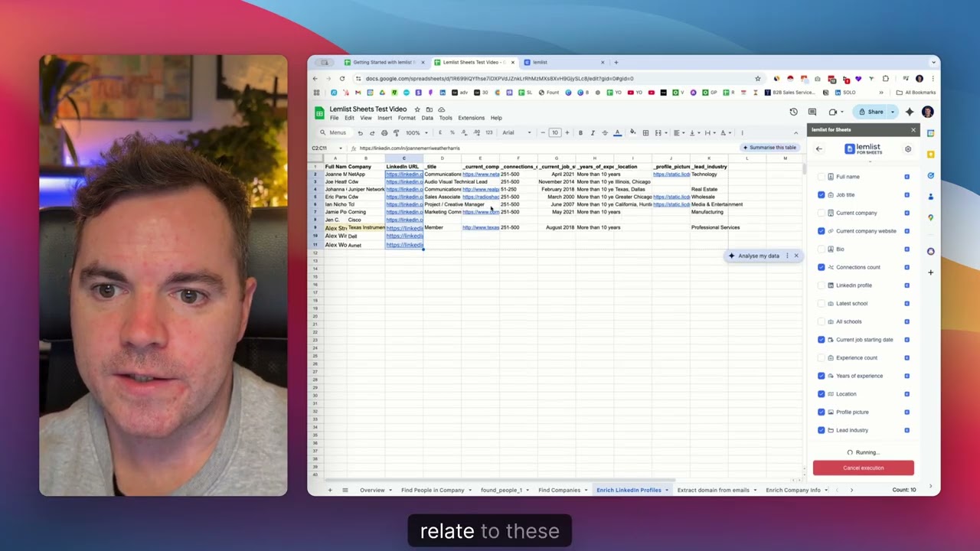Reload the page in Chrome
Viewport: 980px width, 551px height.
pyautogui.click(x=342, y=78)
